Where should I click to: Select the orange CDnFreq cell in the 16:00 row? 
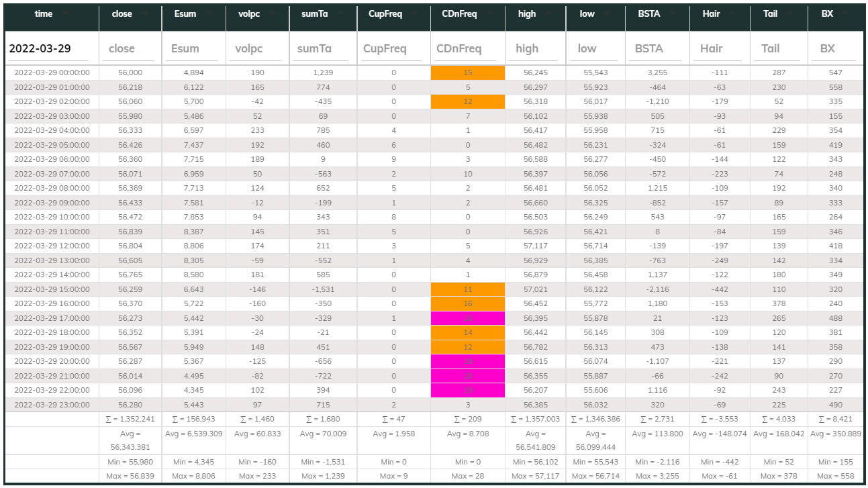point(468,303)
